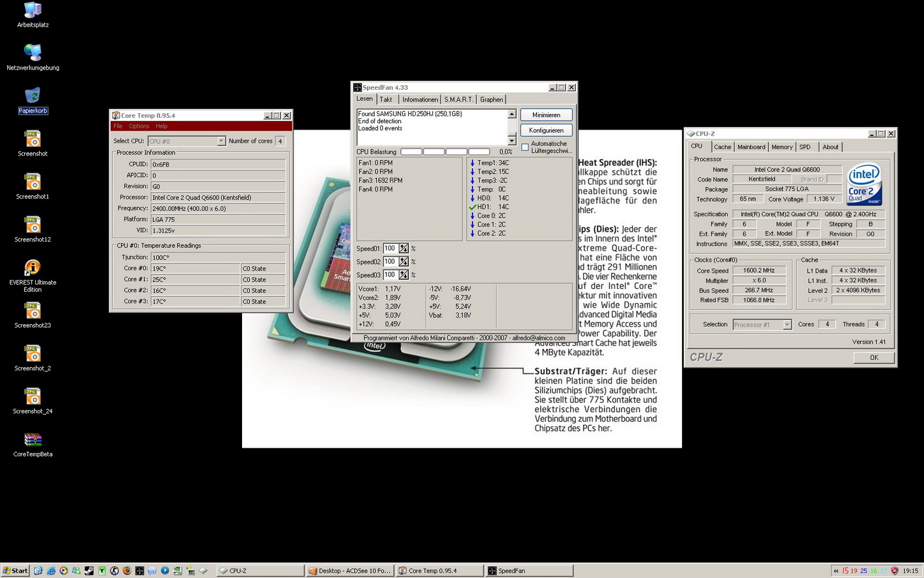The height and width of the screenshot is (578, 924).
Task: Switch to the Takt tab in SpeedFan
Action: [x=386, y=100]
